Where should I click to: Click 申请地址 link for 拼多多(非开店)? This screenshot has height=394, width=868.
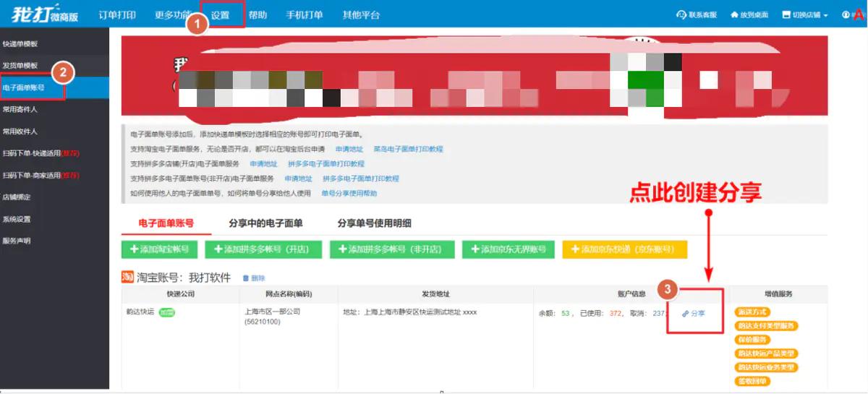(x=298, y=179)
